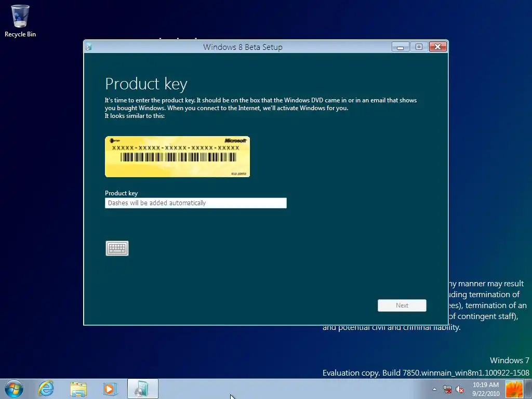This screenshot has height=399, width=532.
Task: Click the setup icon in title bar
Action: (x=89, y=47)
